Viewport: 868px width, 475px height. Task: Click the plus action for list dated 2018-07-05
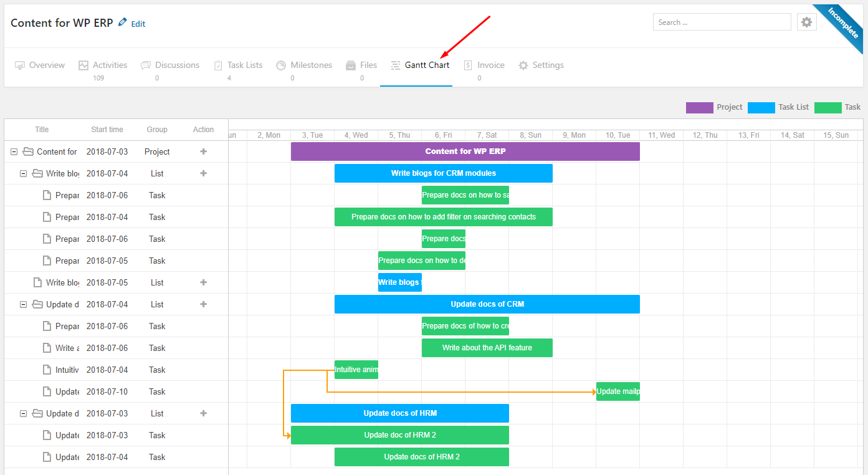[x=203, y=282]
